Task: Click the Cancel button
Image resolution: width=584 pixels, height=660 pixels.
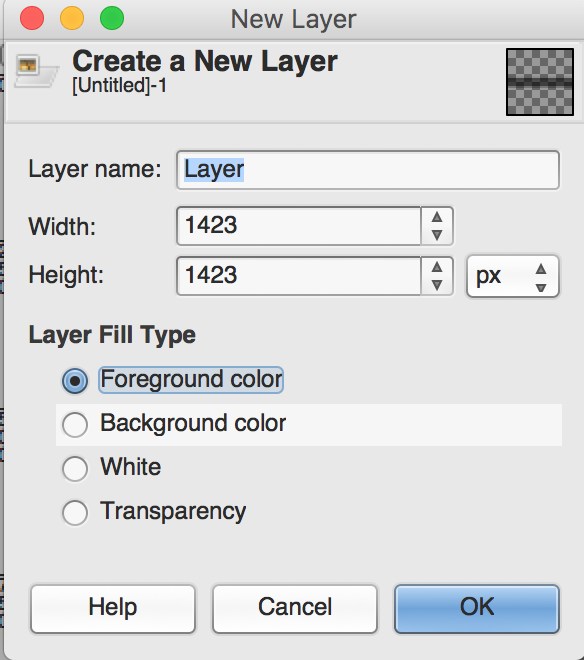Action: [295, 608]
